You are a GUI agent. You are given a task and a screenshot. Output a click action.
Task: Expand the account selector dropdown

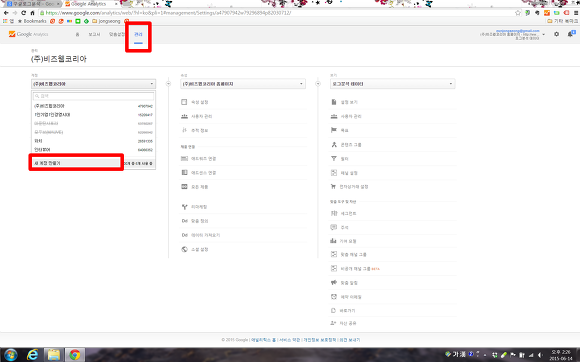pyautogui.click(x=94, y=84)
